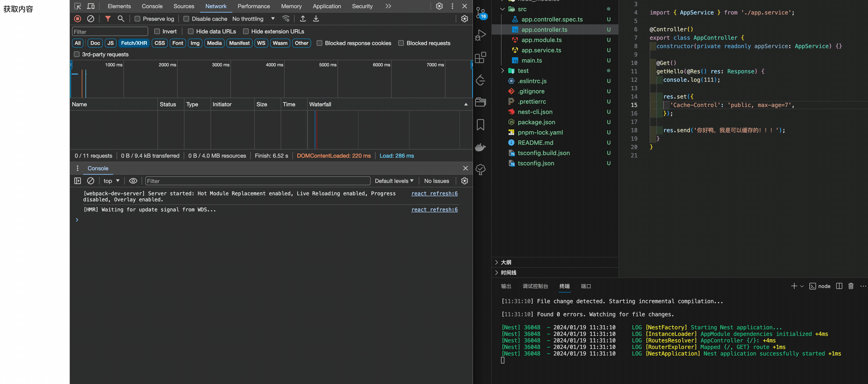This screenshot has width=868, height=384.
Task: Click the Fetch/XHR filter button
Action: [x=134, y=43]
